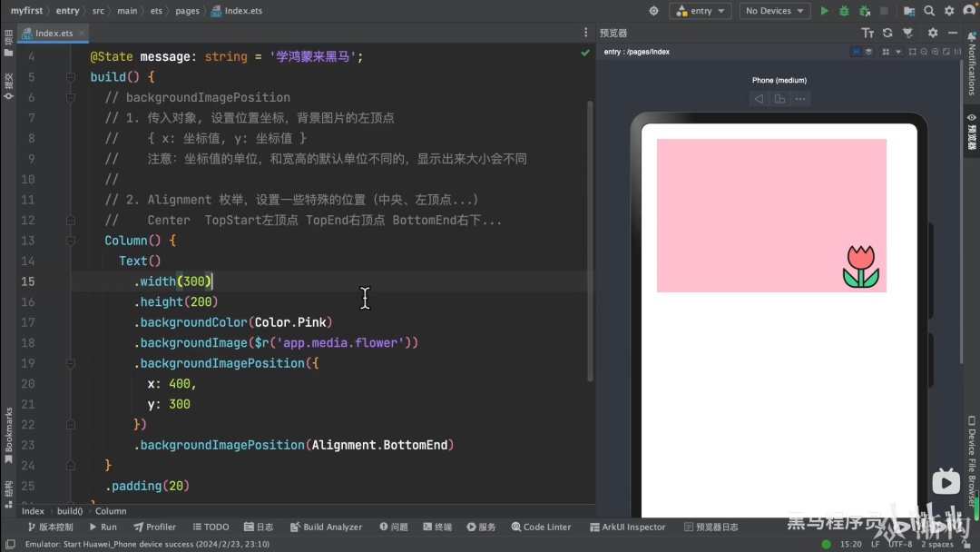Screen dimensions: 980x552
Task: Open the ArkUI Inspector panel
Action: point(627,527)
